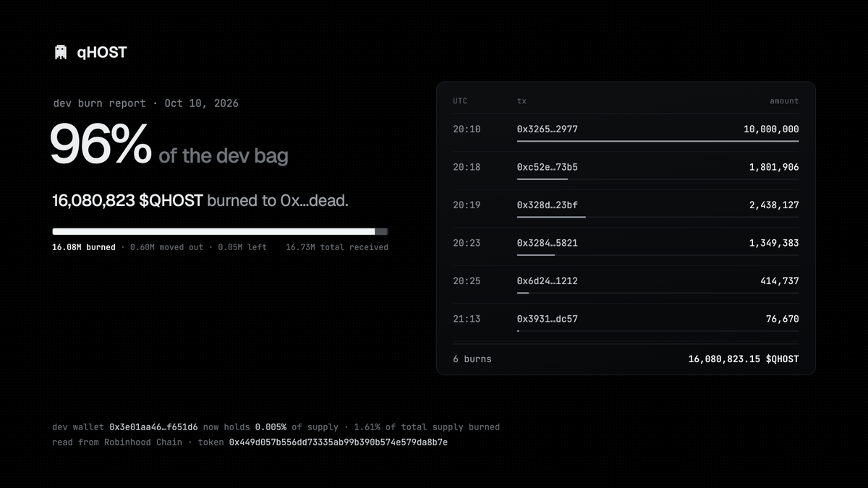Click the 20:23 timestamp
Screen dimensions: 868x488
[x=467, y=243]
